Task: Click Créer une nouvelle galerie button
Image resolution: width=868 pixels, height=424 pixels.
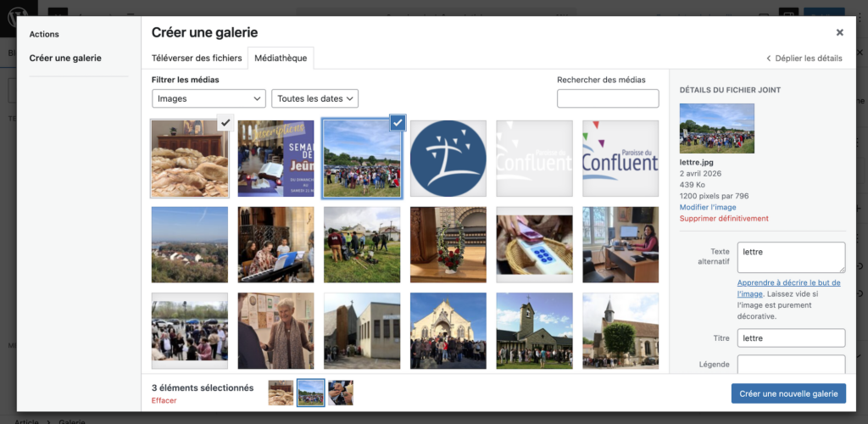Action: [x=788, y=393]
